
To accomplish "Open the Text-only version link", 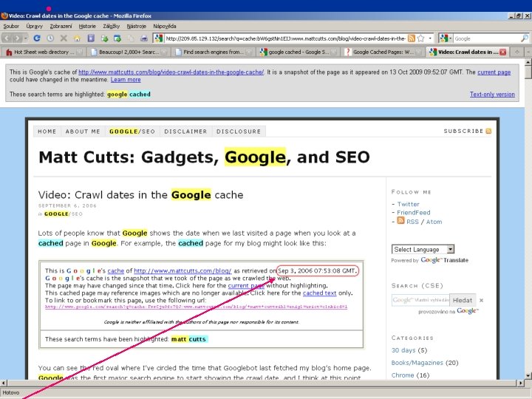I will coord(492,94).
